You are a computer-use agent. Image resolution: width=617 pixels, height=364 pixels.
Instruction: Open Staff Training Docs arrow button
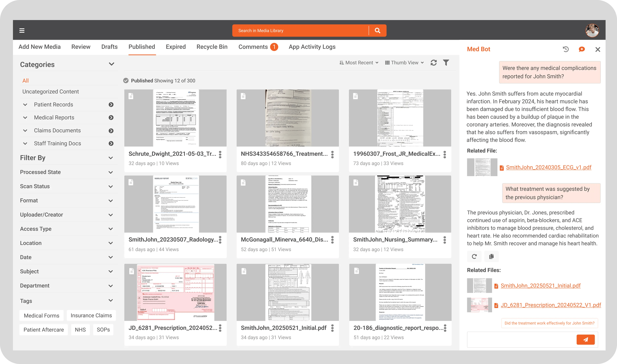[111, 143]
